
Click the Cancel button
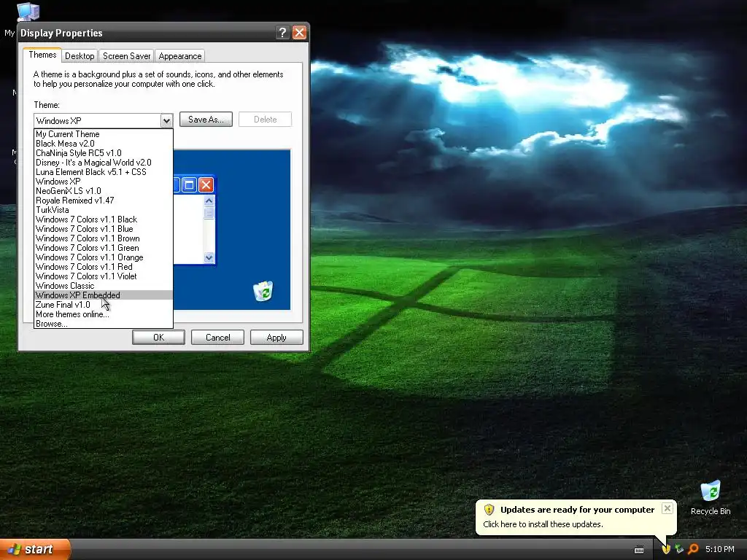tap(217, 337)
